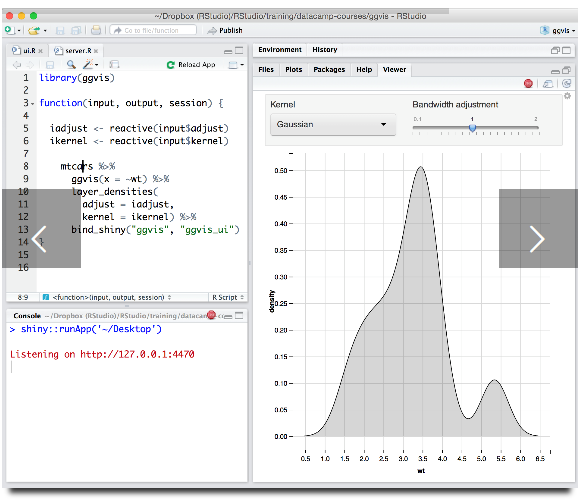Open the R Script file type selector
585x501 pixels.
(228, 297)
